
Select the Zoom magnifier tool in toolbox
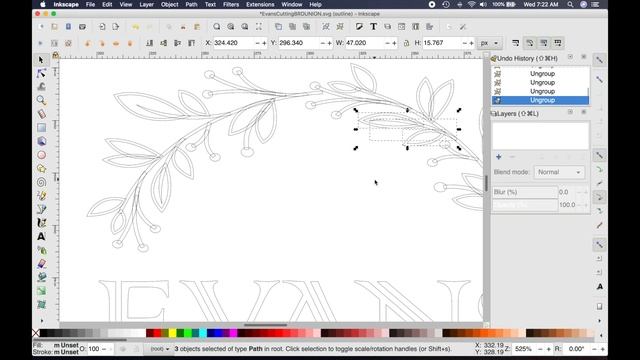[41, 100]
